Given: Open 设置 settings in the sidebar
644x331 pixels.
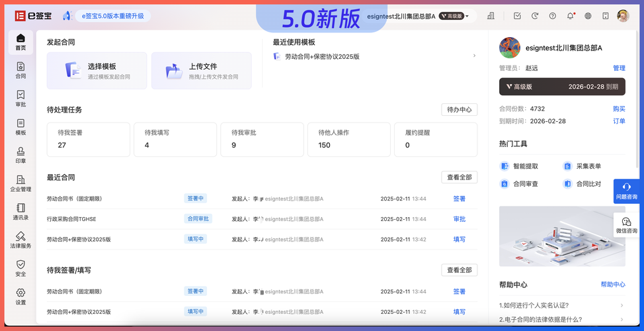Looking at the screenshot, I should pyautogui.click(x=20, y=297).
